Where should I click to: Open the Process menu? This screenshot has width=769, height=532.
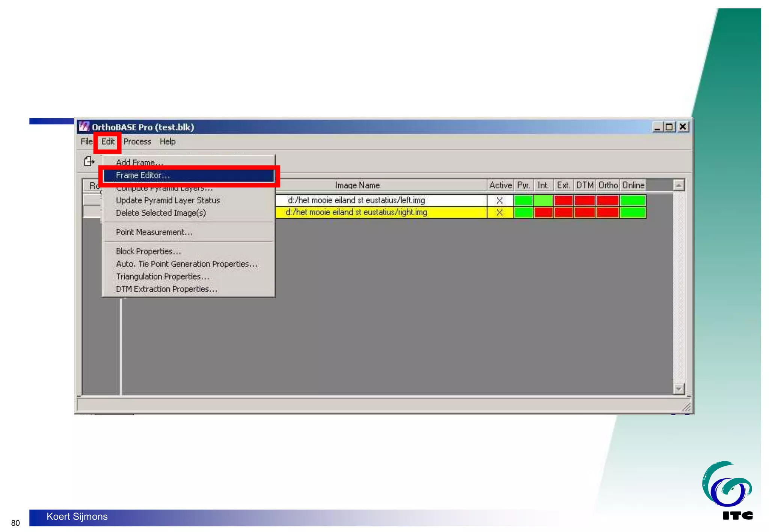pyautogui.click(x=137, y=142)
